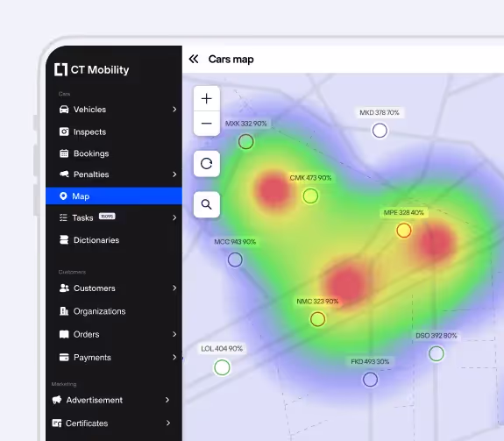Select car marker FKD 493

pyautogui.click(x=370, y=380)
